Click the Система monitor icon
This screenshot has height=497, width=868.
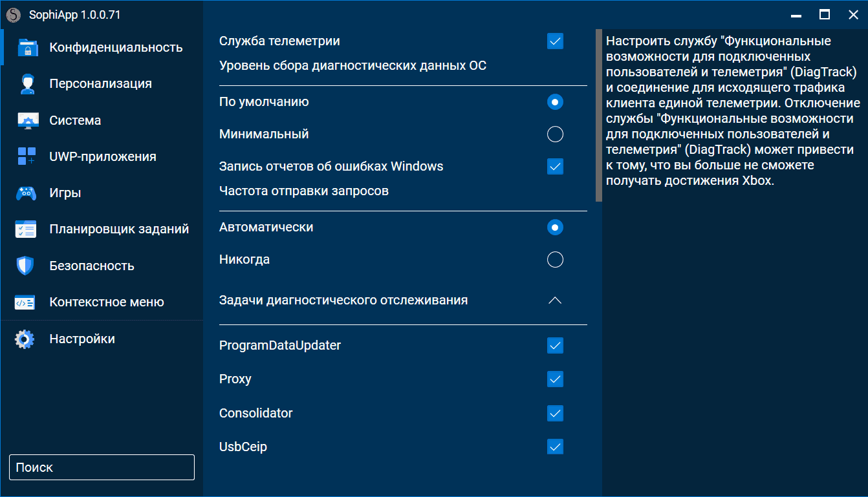click(27, 121)
